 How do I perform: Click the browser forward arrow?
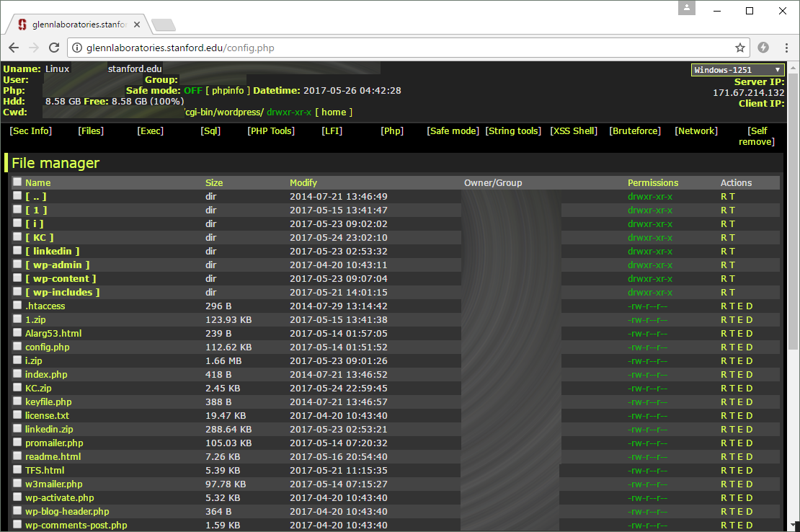coord(34,48)
